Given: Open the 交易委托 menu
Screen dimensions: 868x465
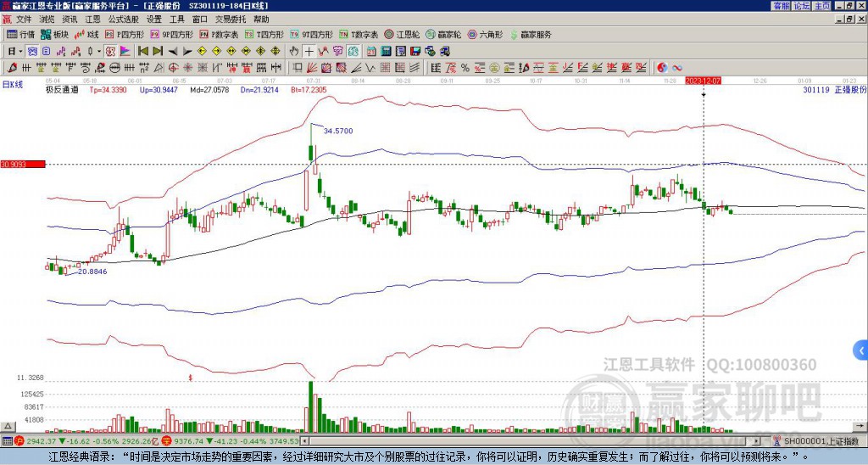Looking at the screenshot, I should tap(231, 20).
